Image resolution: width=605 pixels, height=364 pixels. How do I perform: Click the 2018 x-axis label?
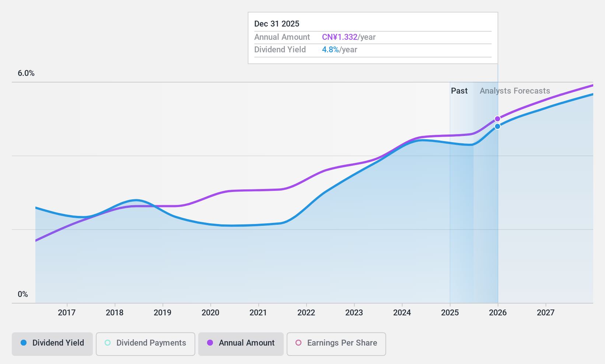pyautogui.click(x=115, y=313)
